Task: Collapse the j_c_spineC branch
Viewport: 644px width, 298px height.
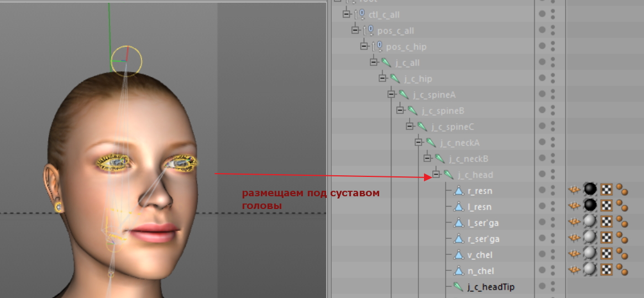Action: (410, 127)
